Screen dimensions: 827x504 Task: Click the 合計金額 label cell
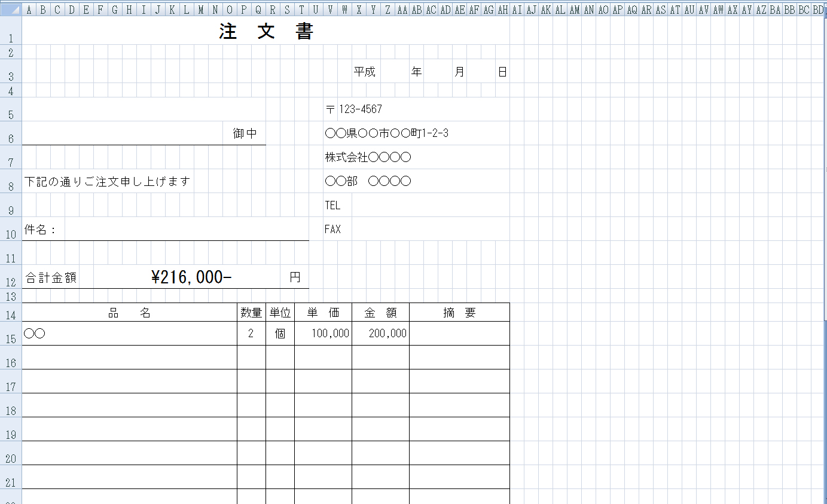51,277
